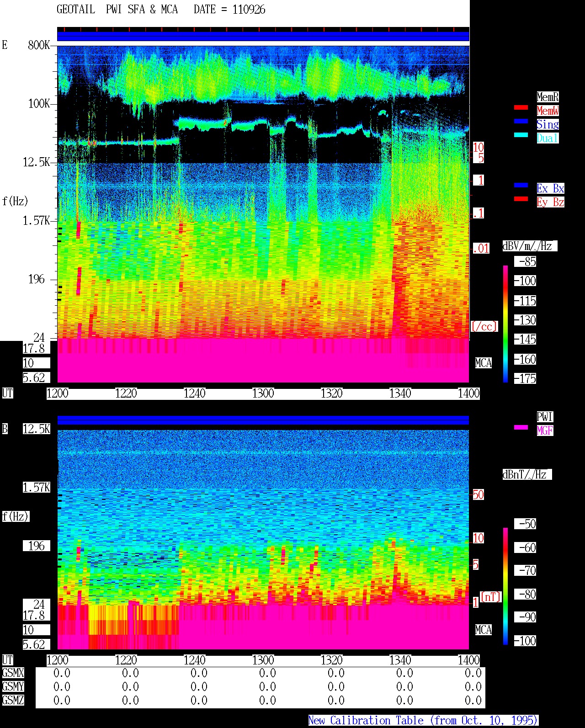Click the 800K frequency axis label
The image size is (585, 728).
point(39,45)
